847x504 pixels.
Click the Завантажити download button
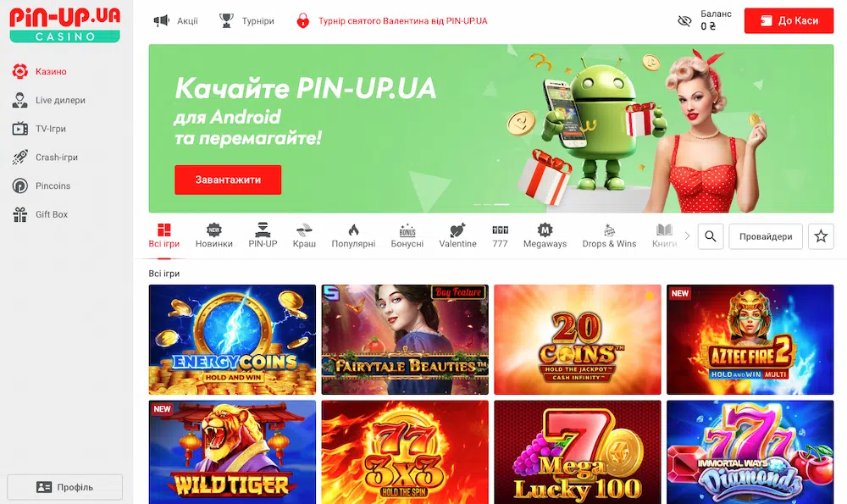pos(228,180)
